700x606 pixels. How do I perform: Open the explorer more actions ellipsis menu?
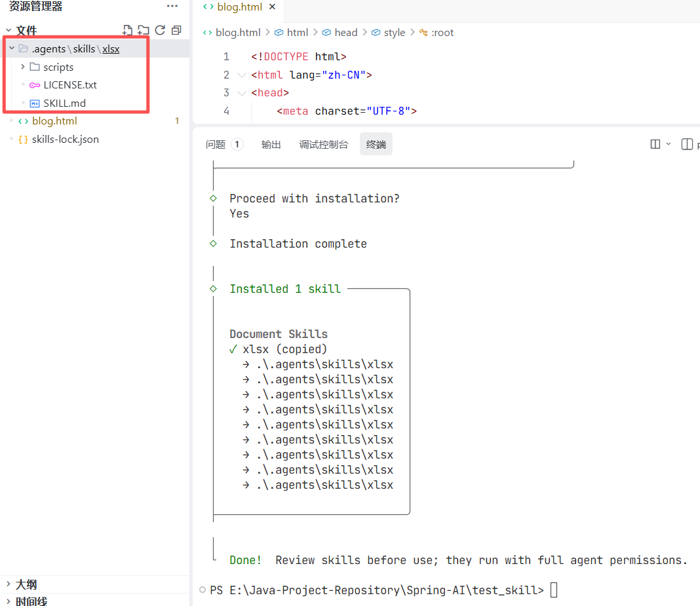point(172,7)
